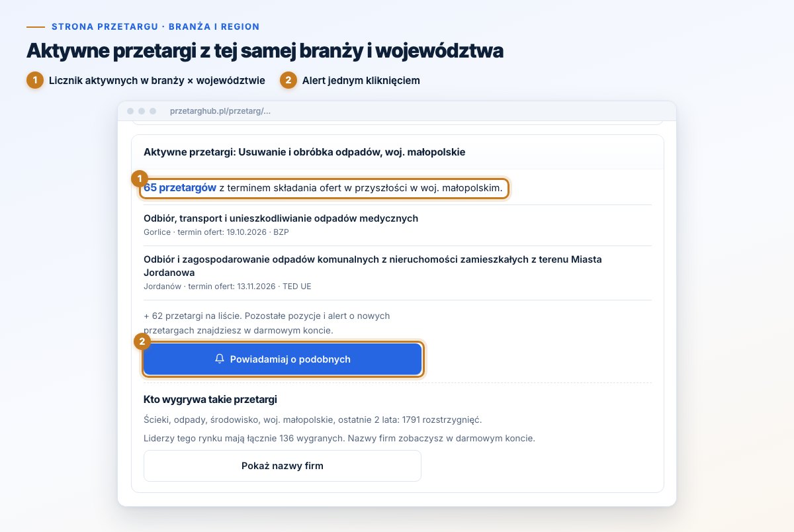Click the text 'Gorlice · termin ofert: 19.10.2026 · BZP'
The image size is (794, 532).
point(216,232)
